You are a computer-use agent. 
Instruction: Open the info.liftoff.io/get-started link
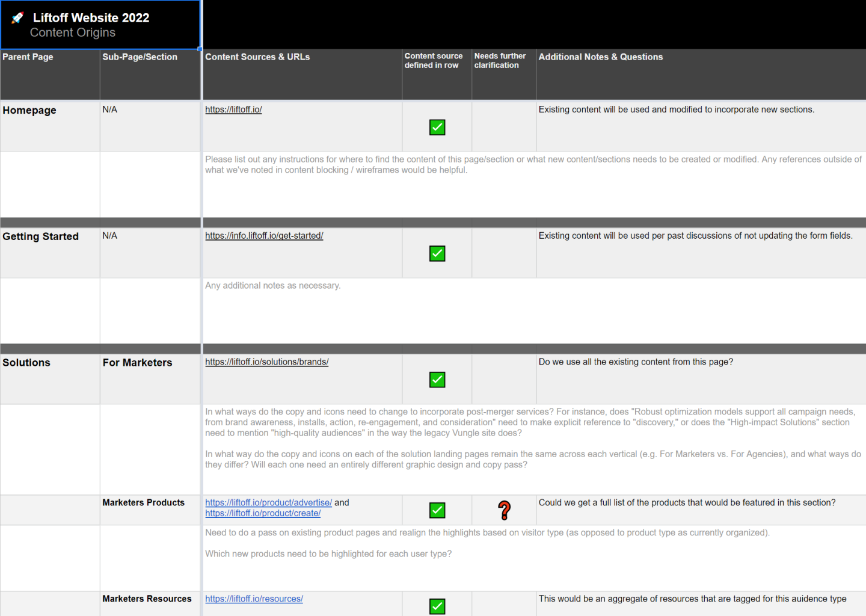[264, 236]
